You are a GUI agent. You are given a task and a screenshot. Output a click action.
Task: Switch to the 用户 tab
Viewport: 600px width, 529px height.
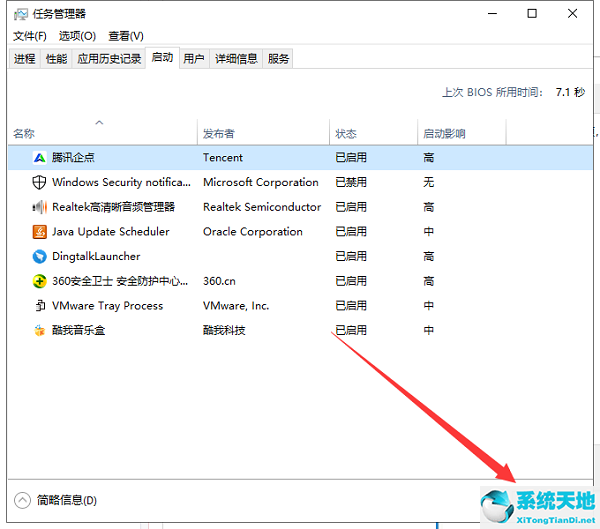[x=194, y=59]
